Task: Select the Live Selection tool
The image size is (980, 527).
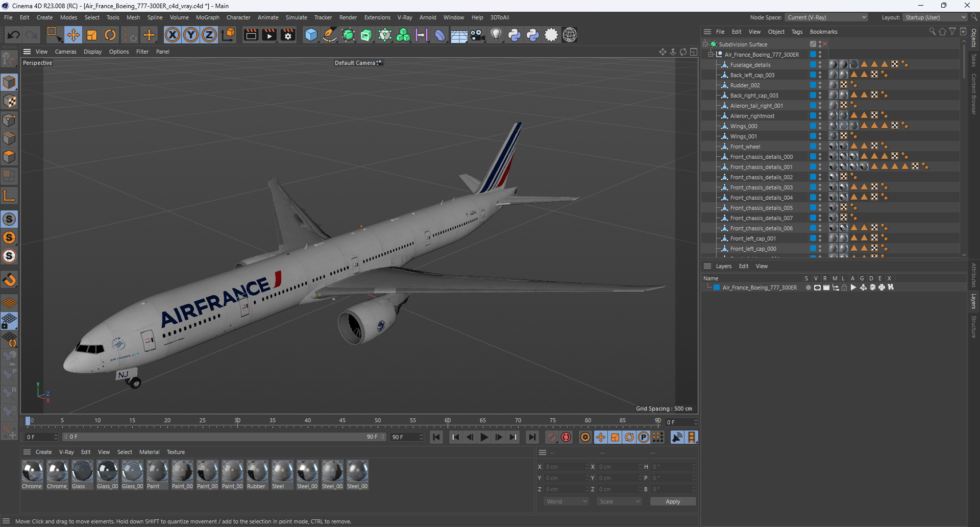Action: (54, 35)
